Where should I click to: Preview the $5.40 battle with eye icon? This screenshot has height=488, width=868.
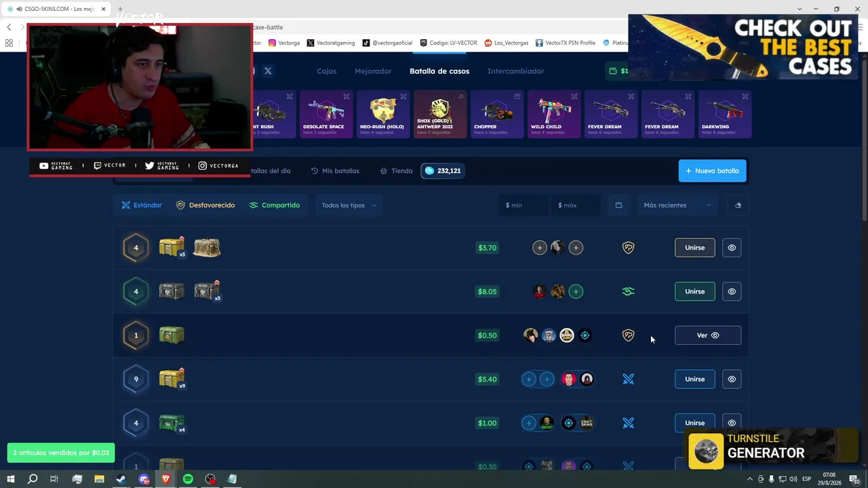click(732, 379)
